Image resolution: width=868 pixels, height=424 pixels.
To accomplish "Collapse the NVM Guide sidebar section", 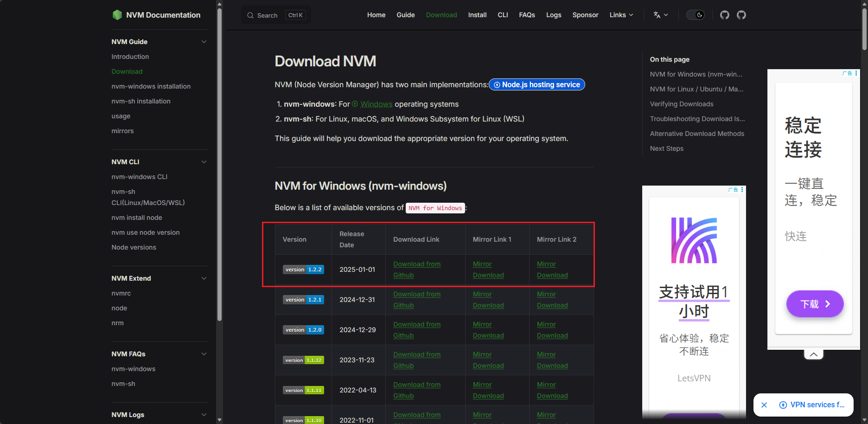I will tap(204, 42).
